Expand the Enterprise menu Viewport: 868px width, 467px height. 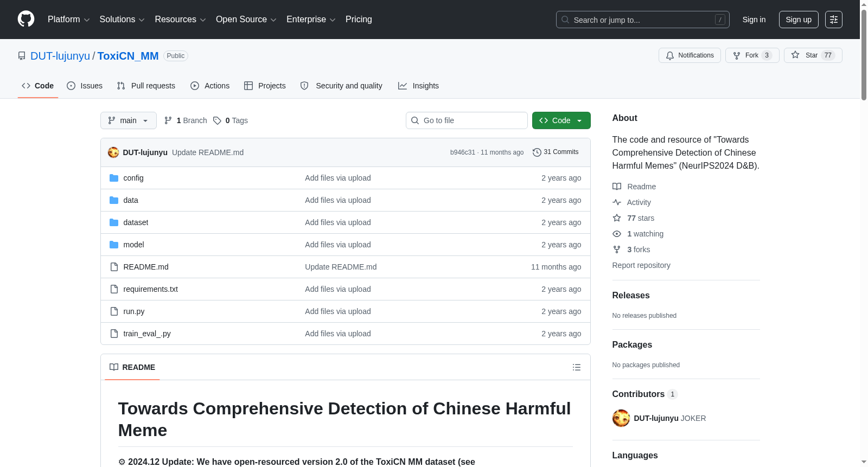coord(311,20)
